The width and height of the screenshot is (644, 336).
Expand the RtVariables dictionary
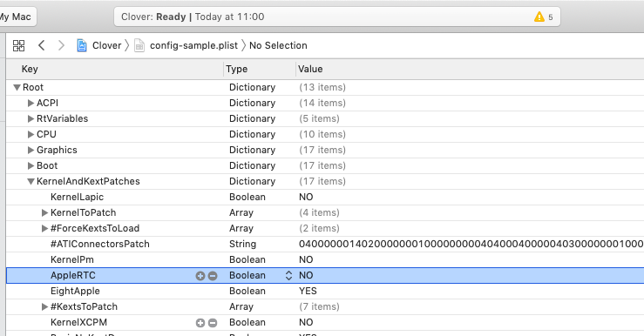31,118
